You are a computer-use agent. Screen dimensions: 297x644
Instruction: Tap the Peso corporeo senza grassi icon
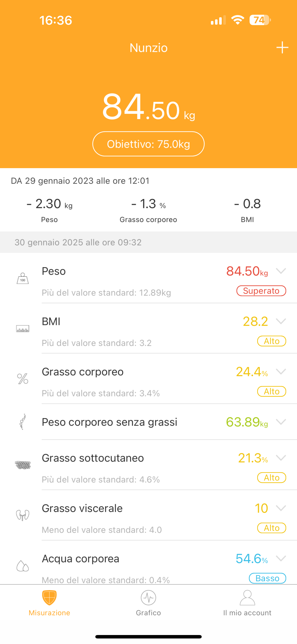23,422
